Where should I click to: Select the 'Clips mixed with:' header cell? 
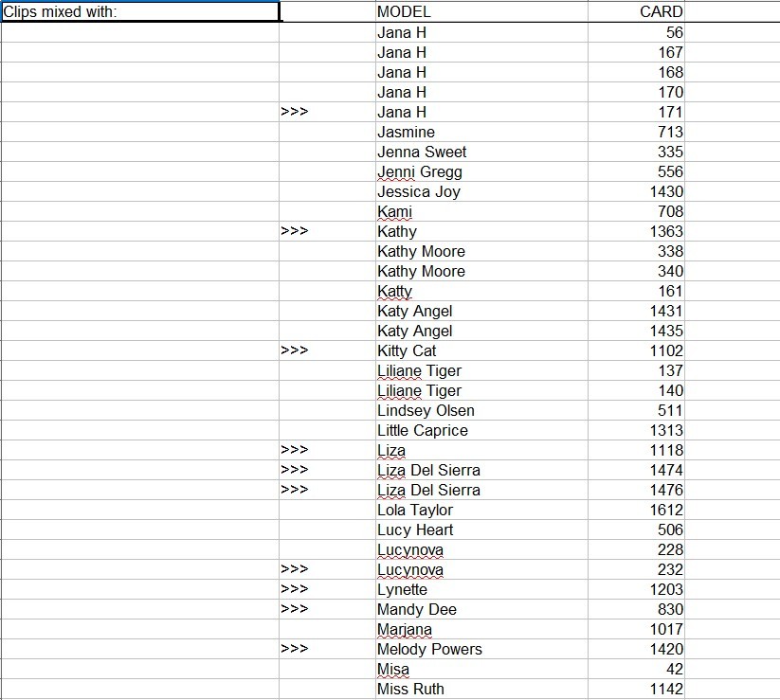pyautogui.click(x=140, y=11)
